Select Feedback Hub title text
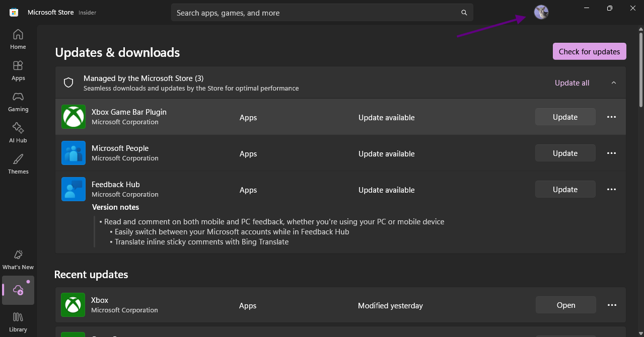Screen dimensions: 644x337 point(115,185)
